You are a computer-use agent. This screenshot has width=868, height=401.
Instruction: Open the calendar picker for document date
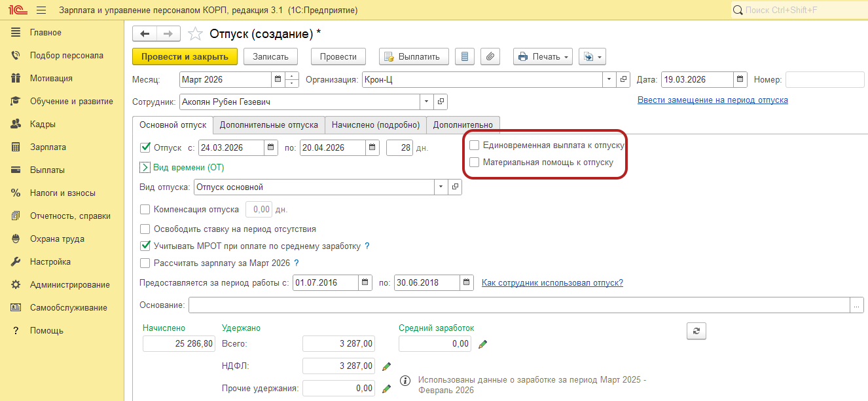740,80
